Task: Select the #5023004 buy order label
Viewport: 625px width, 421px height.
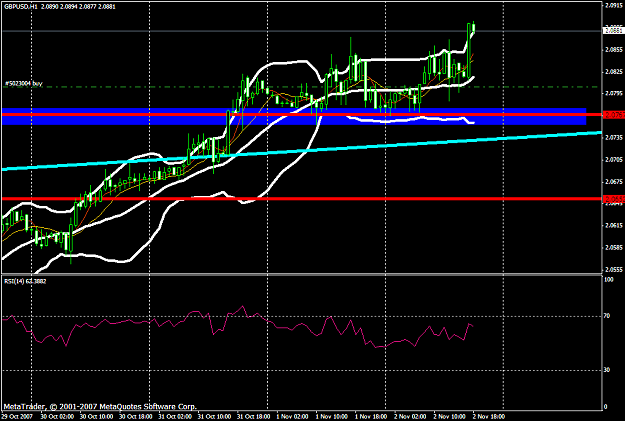Action: click(24, 84)
